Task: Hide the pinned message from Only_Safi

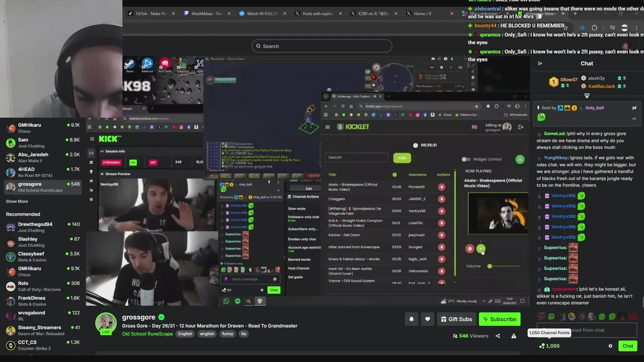Action: pos(634,108)
